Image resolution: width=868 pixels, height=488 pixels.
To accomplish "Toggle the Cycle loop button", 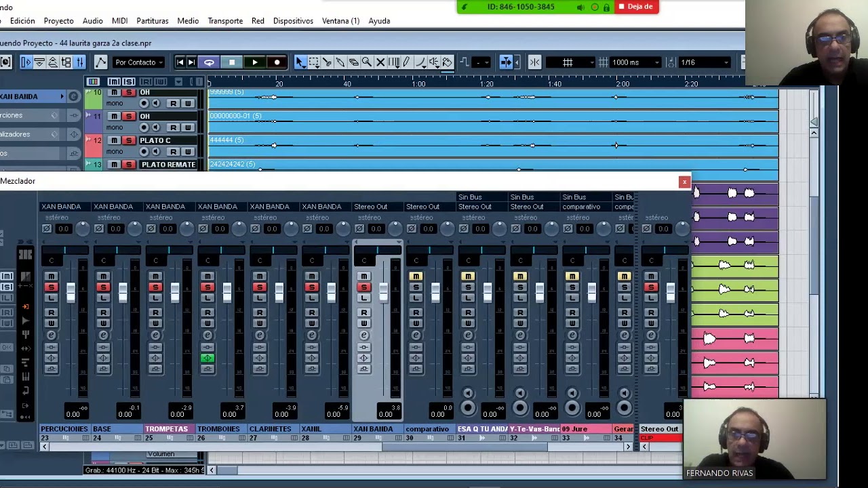I will 209,62.
